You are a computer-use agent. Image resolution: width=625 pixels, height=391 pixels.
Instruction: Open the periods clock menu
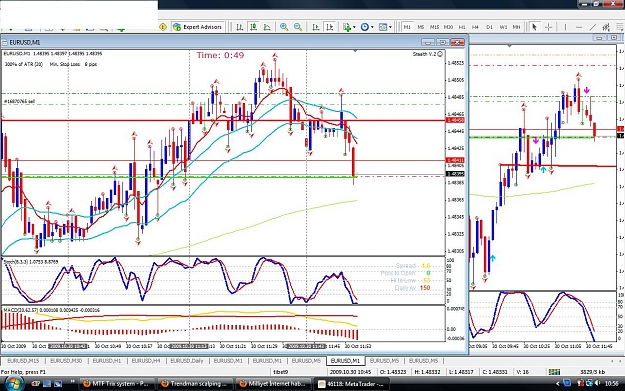[x=364, y=27]
